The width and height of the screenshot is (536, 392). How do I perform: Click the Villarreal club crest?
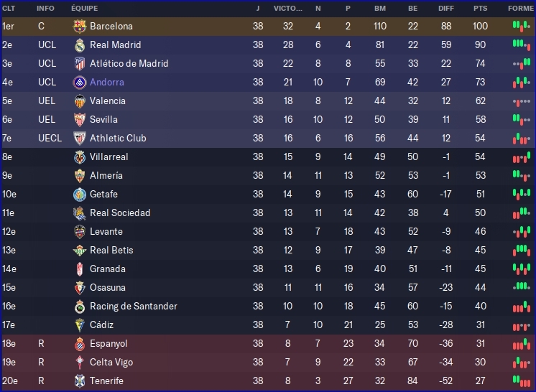[80, 157]
